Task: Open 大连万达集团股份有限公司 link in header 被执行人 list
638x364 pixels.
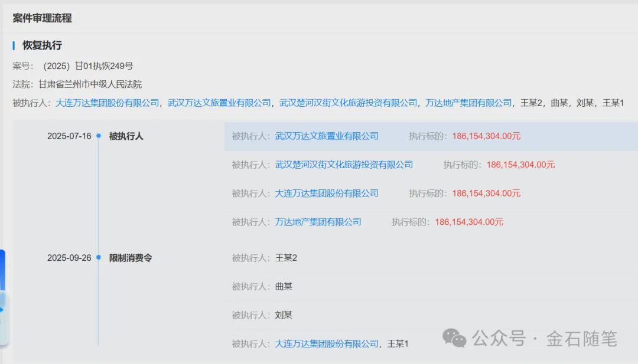Action: tap(108, 103)
